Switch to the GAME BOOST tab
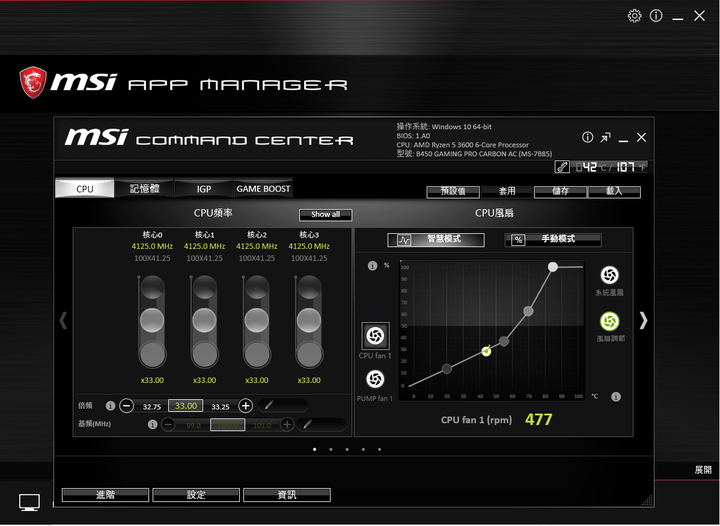This screenshot has width=720, height=526. coord(263,188)
